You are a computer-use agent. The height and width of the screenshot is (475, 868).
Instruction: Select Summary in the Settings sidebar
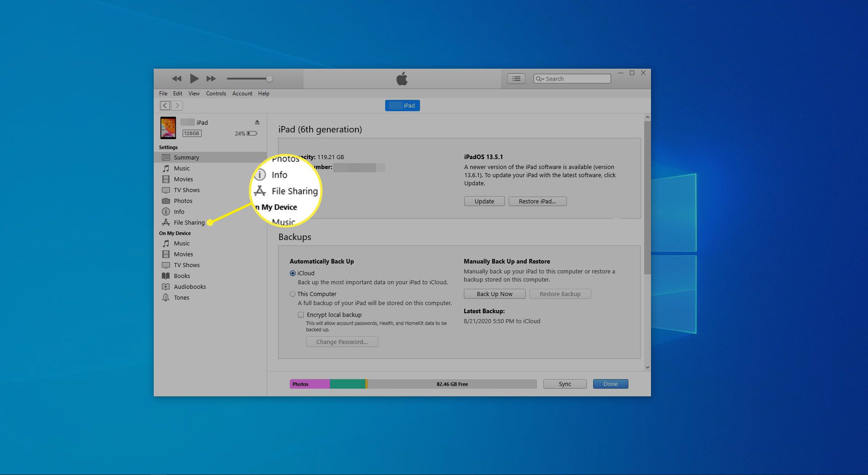tap(210, 157)
